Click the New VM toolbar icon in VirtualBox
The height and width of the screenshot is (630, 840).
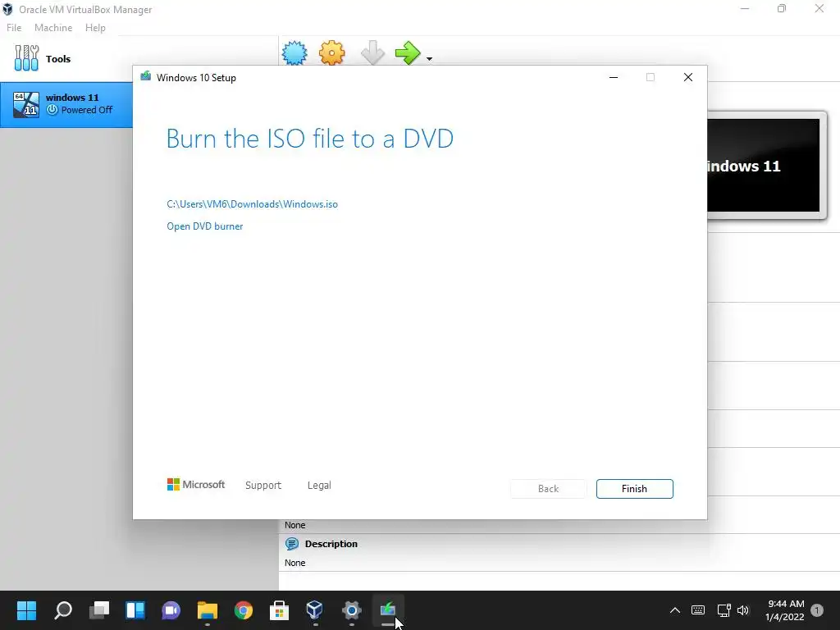(x=294, y=53)
